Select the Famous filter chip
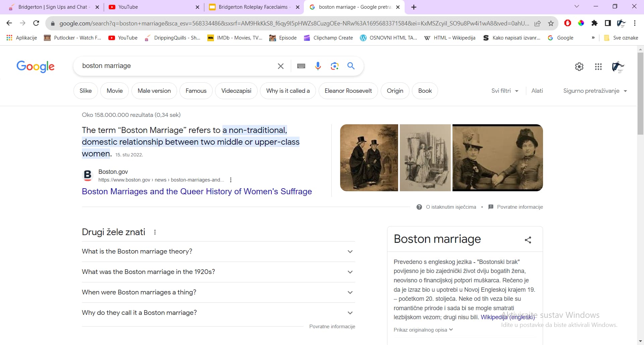Screen dimensions: 644x345 click(196, 91)
